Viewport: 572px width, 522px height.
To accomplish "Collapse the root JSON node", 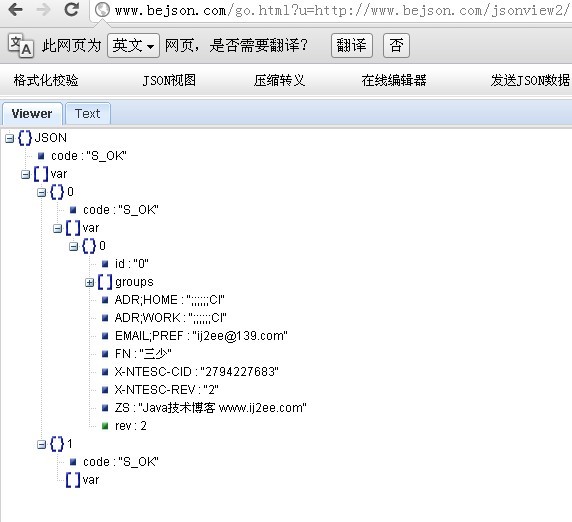I will [x=9, y=139].
